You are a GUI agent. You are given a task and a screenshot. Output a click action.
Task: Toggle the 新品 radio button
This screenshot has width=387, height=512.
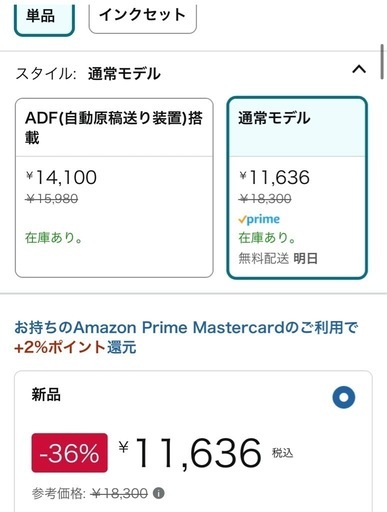pyautogui.click(x=344, y=397)
